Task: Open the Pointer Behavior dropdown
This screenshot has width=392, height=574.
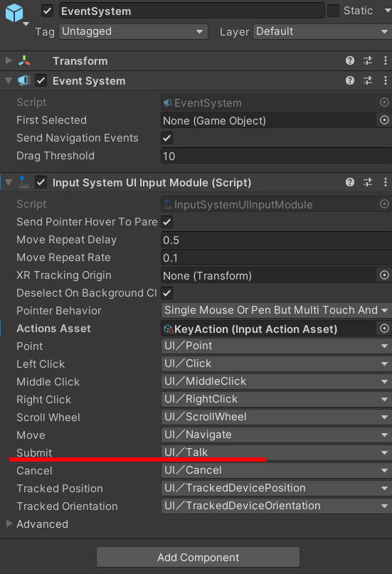Action: (x=276, y=310)
